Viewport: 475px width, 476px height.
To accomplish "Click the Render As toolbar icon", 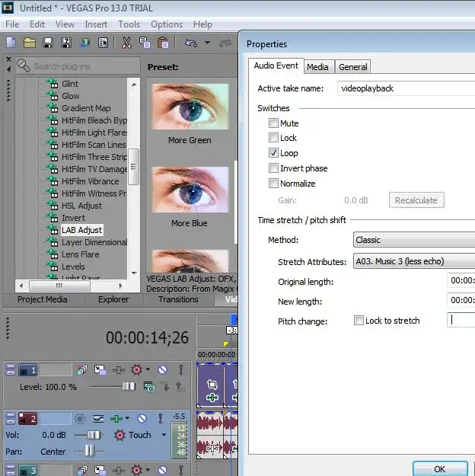I will point(84,43).
